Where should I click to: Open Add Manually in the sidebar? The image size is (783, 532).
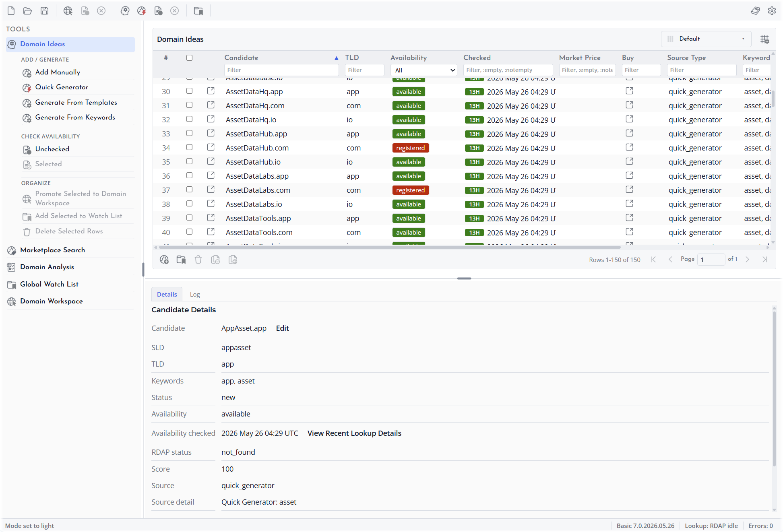(58, 72)
